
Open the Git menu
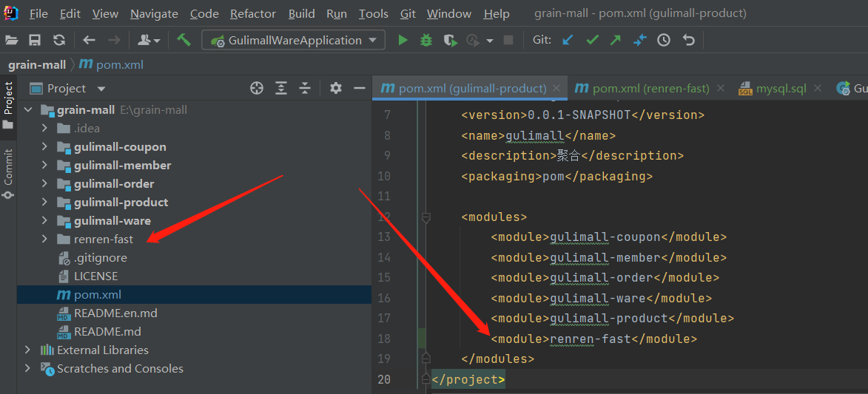point(408,14)
